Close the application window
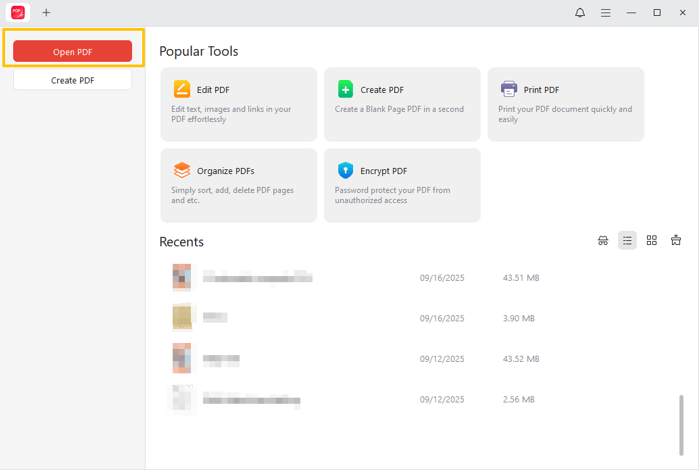700x472 pixels. click(682, 13)
